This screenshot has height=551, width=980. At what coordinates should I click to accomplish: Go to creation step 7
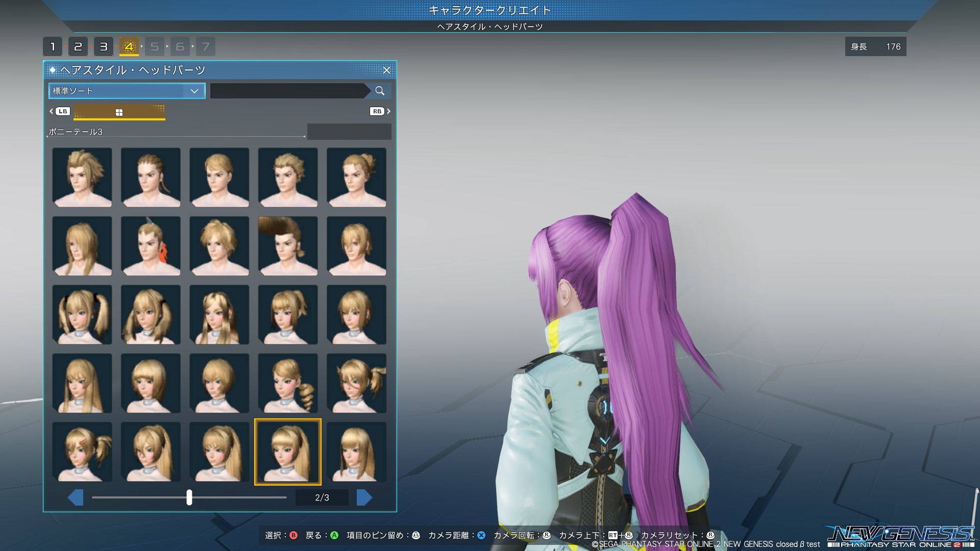click(206, 46)
